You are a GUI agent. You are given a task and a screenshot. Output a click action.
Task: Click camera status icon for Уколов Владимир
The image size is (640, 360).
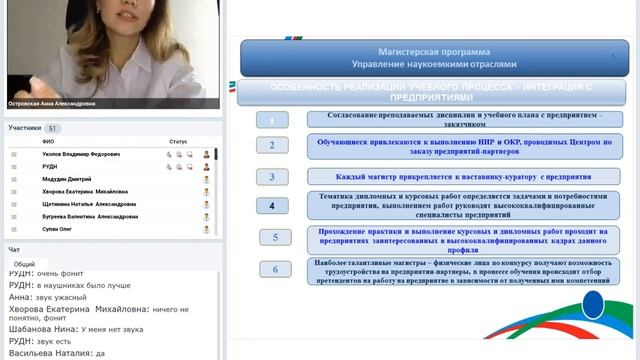(x=179, y=154)
